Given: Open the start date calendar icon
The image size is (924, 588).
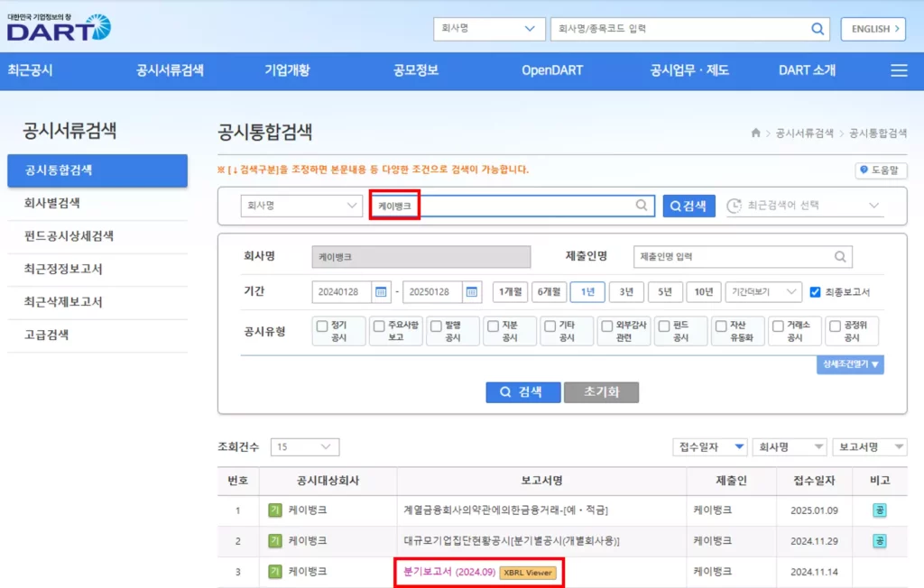Looking at the screenshot, I should pyautogui.click(x=381, y=291).
